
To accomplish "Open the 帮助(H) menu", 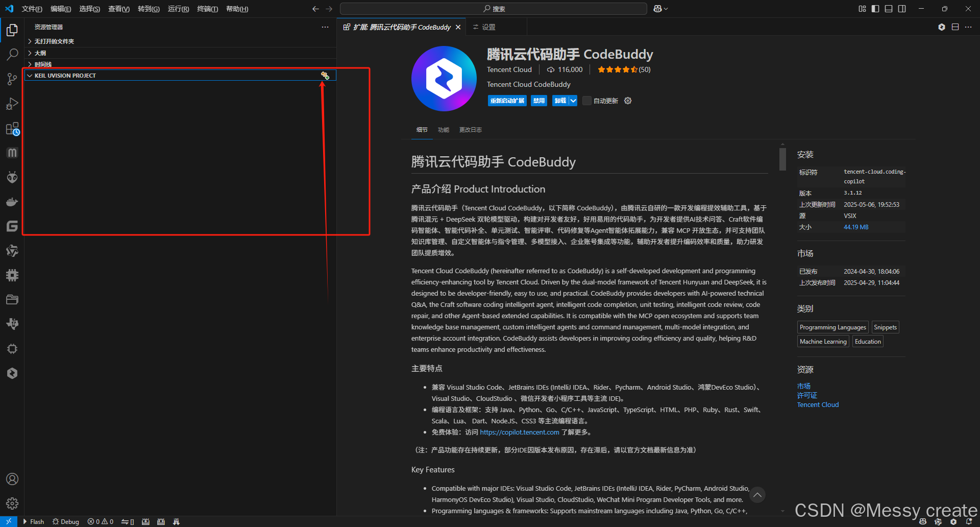I will click(x=237, y=9).
